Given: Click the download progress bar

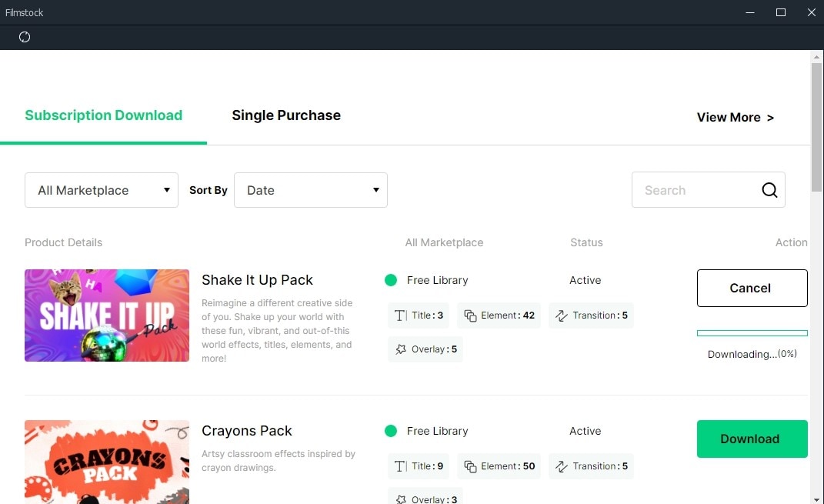Looking at the screenshot, I should (752, 333).
